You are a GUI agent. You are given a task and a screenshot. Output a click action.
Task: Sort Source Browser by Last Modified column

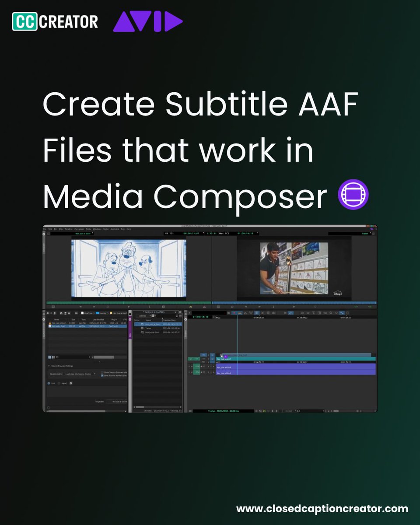pos(98,319)
